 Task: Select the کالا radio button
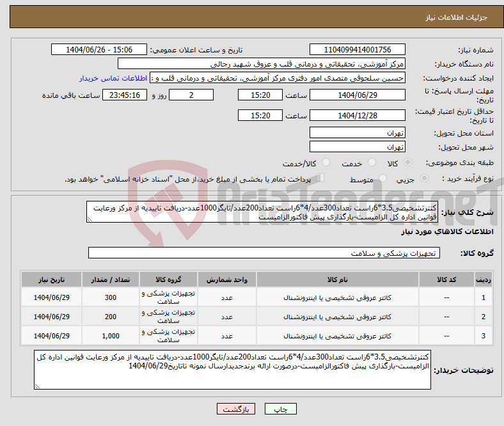click(x=407, y=162)
